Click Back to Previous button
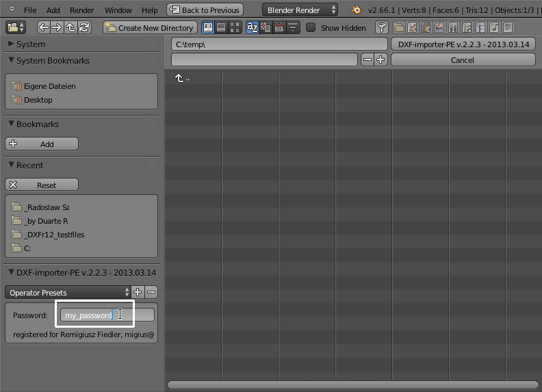This screenshot has width=542, height=392. 205,10
